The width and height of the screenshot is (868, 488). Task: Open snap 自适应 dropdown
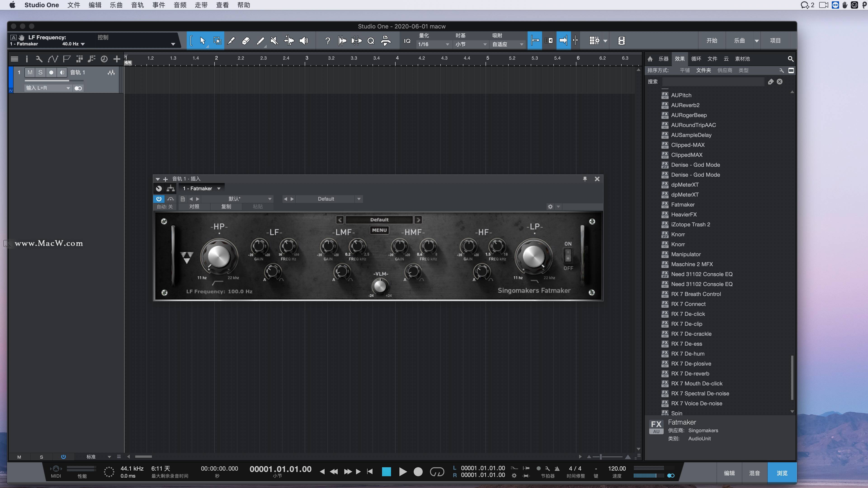(507, 45)
